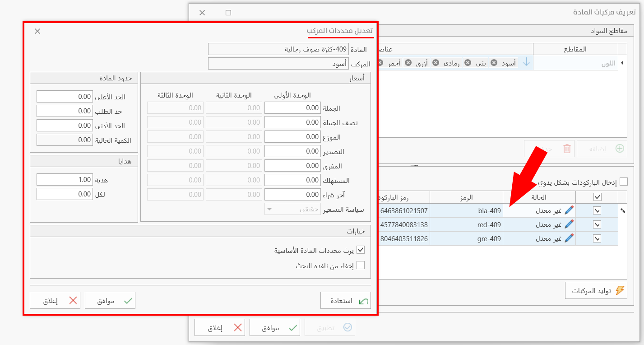Click the pencil edit icon in bla-409 row
This screenshot has height=345, width=644.
569,210
